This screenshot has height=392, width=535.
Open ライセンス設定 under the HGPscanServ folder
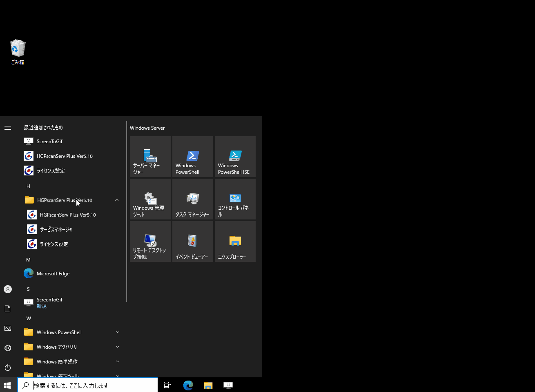point(73,244)
